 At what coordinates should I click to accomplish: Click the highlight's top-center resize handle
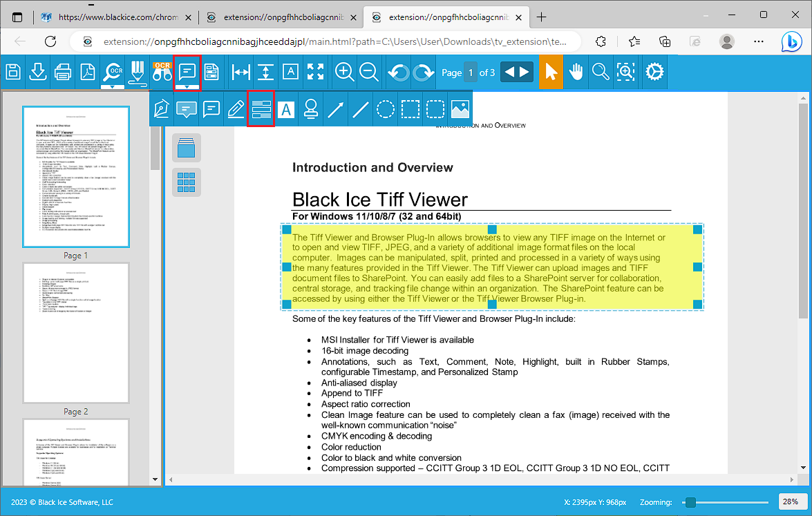[x=492, y=229]
